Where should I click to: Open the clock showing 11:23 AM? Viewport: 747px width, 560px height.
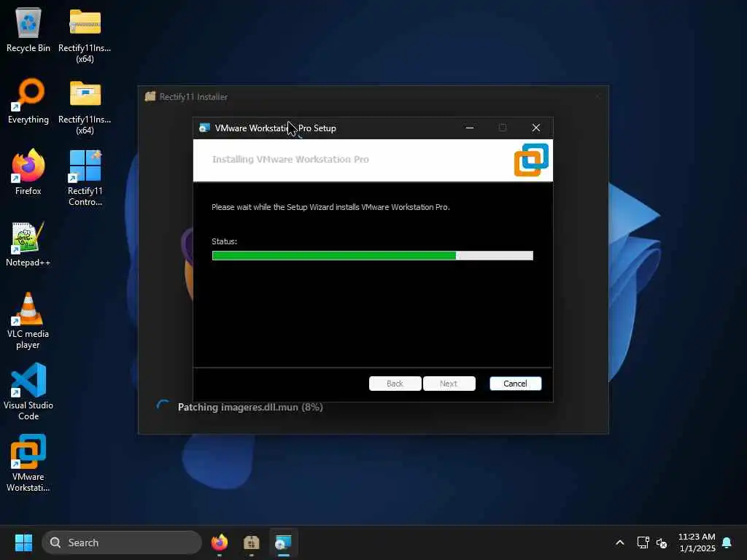pyautogui.click(x=697, y=542)
